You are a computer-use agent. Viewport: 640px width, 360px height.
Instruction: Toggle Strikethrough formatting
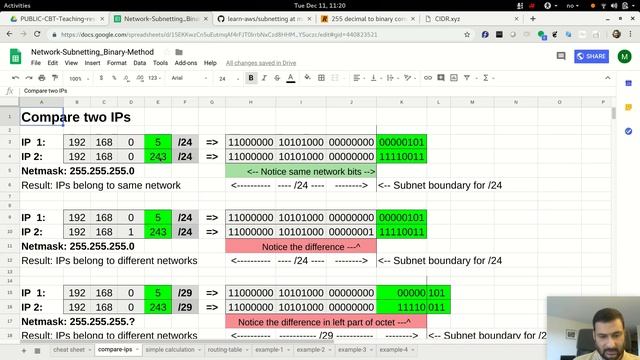click(277, 78)
